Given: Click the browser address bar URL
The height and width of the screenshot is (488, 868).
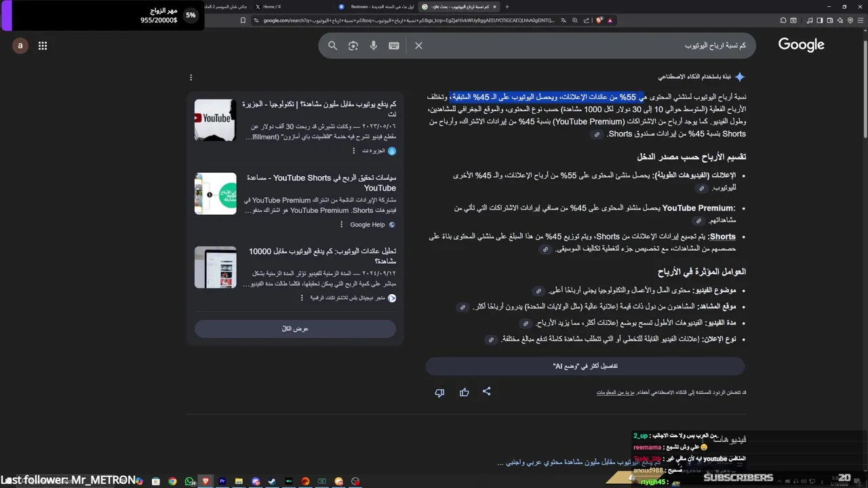Looking at the screenshot, I should [x=409, y=20].
